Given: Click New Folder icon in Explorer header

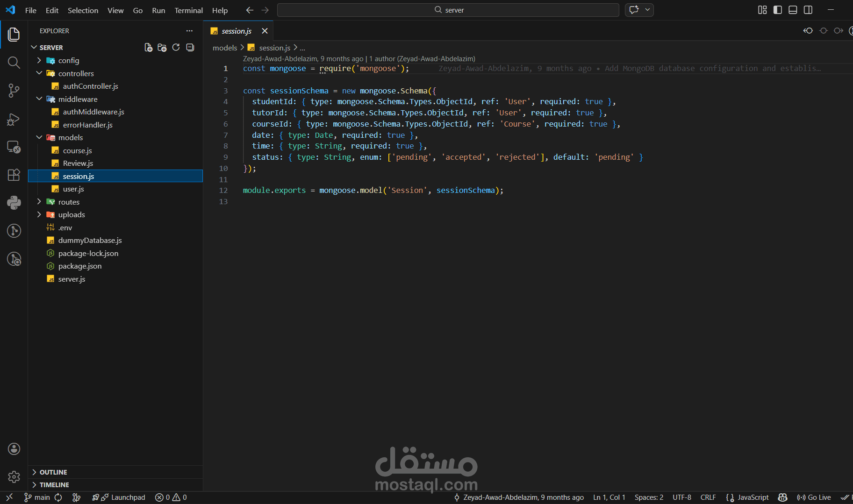Looking at the screenshot, I should point(162,48).
